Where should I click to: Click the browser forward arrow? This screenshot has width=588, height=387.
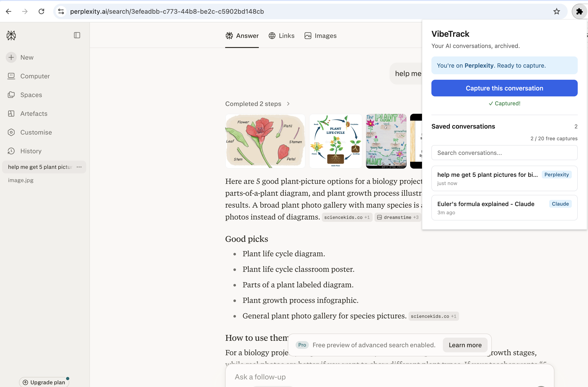coord(25,11)
